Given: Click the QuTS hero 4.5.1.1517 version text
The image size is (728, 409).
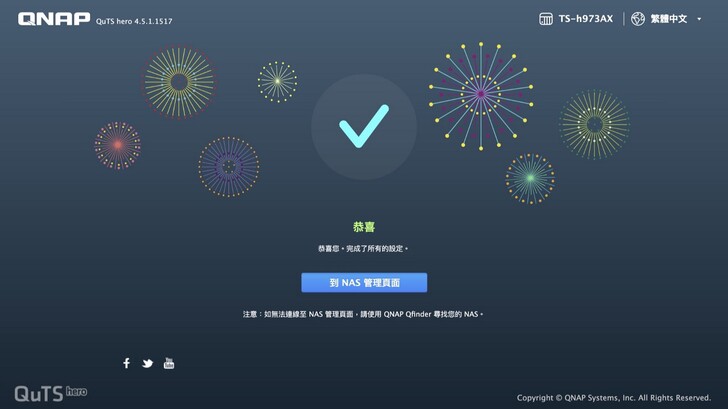Looking at the screenshot, I should 134,21.
